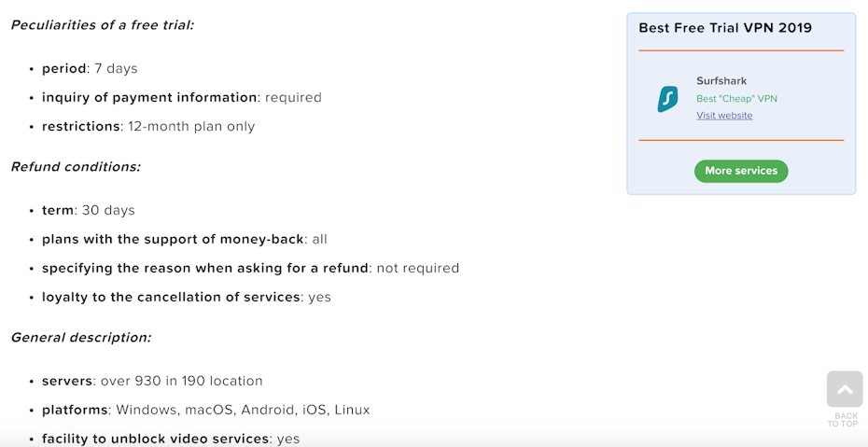This screenshot has width=868, height=447.
Task: Select "loyalty to the cancellation of services" label
Action: (171, 298)
